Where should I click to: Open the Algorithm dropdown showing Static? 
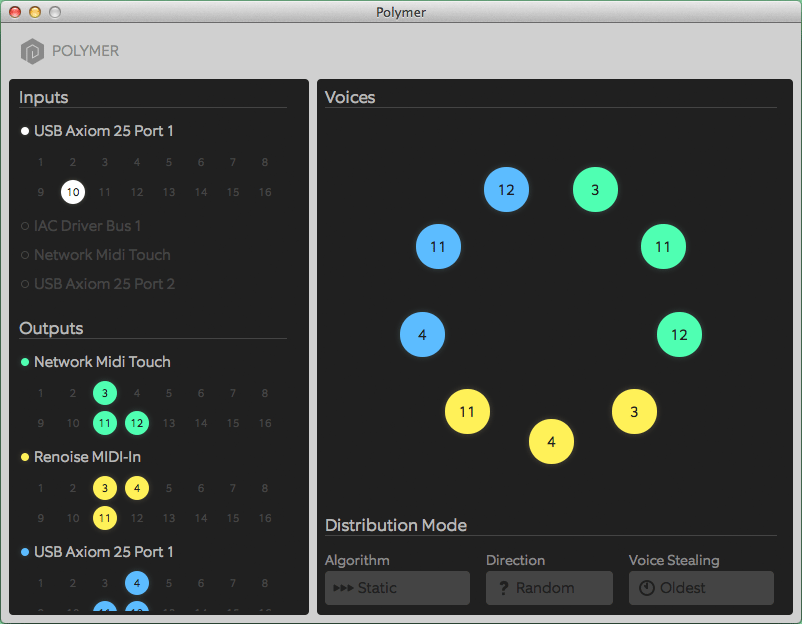click(397, 588)
